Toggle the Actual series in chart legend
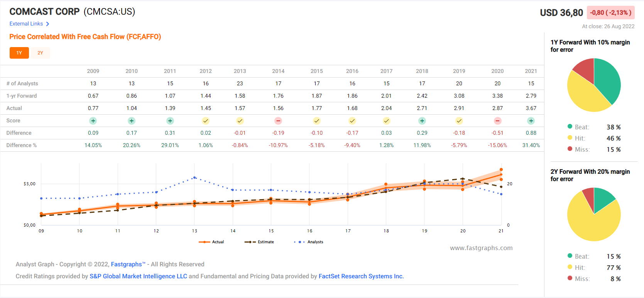Viewport: 644px width, 298px height. pyautogui.click(x=211, y=242)
